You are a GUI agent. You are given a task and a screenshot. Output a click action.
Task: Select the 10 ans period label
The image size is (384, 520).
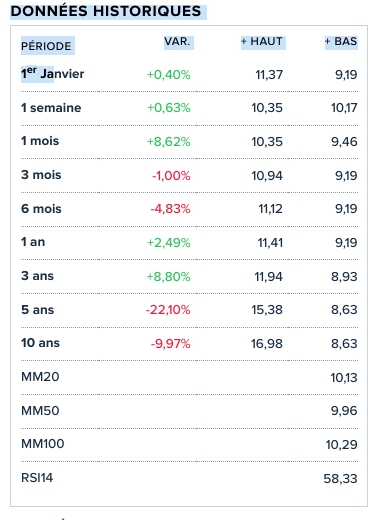click(40, 343)
